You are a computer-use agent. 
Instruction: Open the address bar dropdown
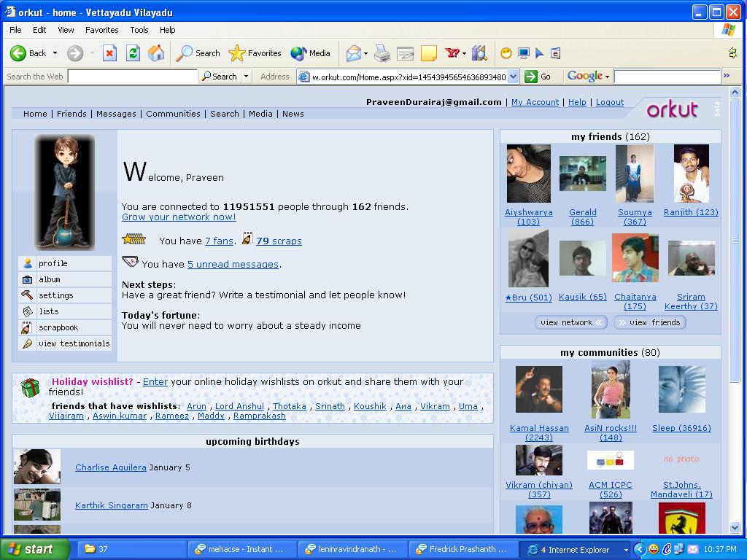[x=513, y=77]
